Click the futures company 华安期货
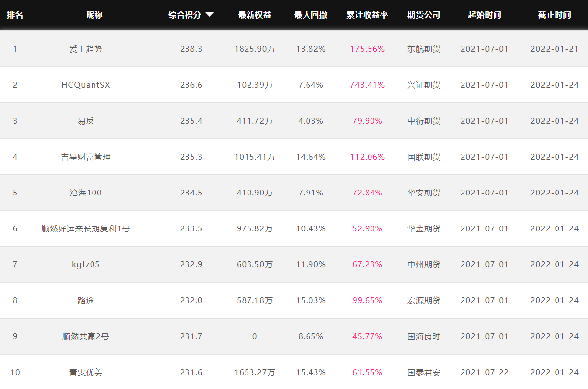The height and width of the screenshot is (389, 588). [x=424, y=193]
